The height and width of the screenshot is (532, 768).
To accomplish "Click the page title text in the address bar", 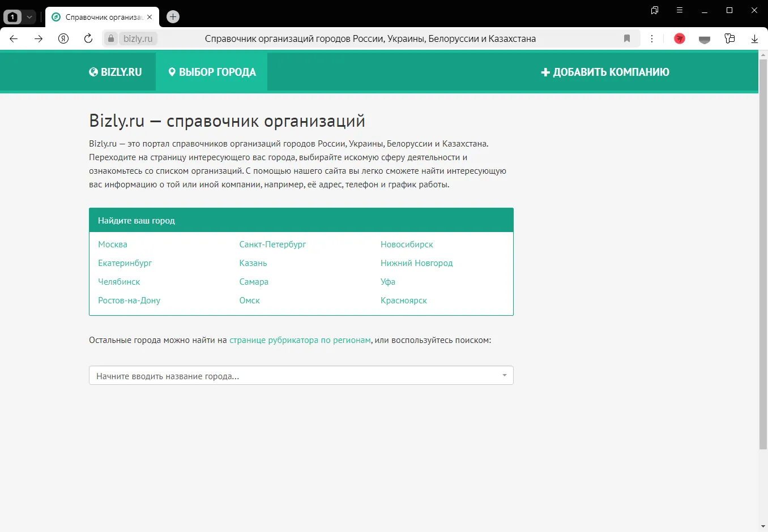I will click(x=370, y=38).
